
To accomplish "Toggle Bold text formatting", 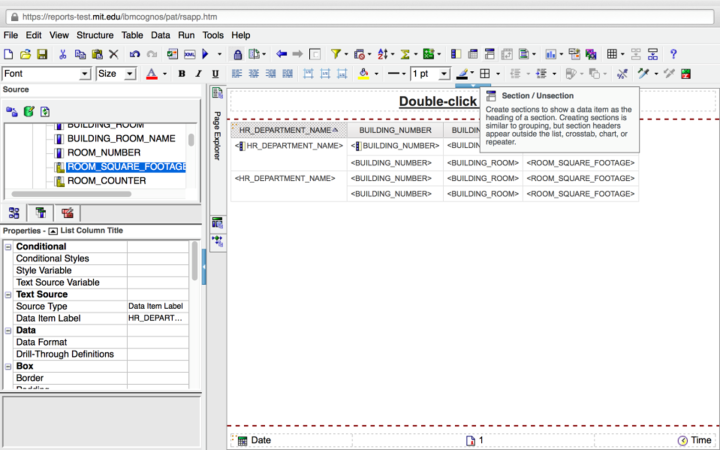I will pyautogui.click(x=182, y=74).
